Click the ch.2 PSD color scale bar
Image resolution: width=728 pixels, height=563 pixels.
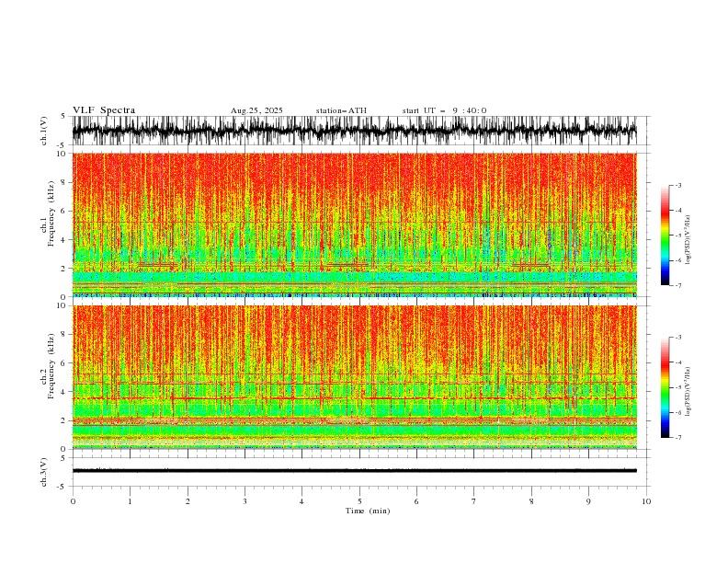point(665,387)
